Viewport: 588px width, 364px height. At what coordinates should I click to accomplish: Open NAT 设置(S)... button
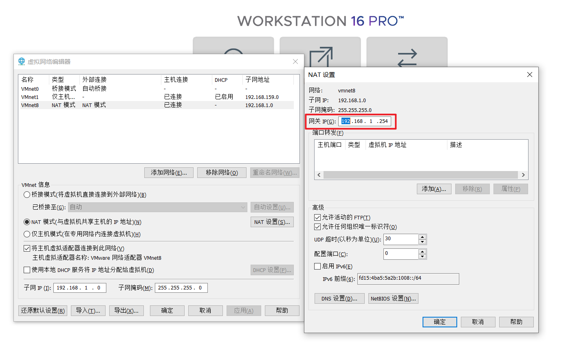click(272, 222)
